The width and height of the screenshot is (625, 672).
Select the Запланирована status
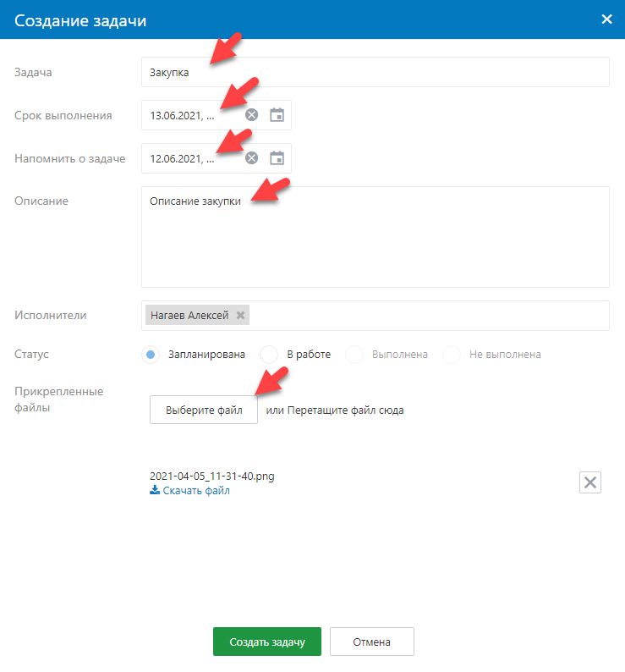point(151,355)
